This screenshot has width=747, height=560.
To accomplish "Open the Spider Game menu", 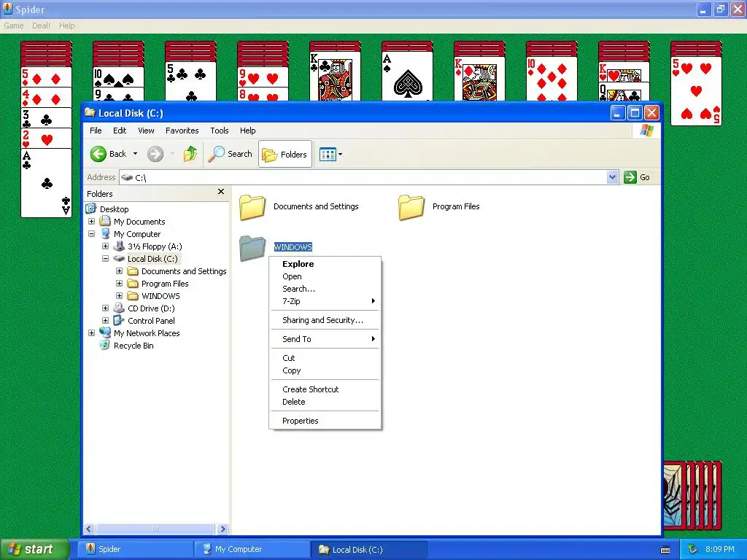I will 13,26.
